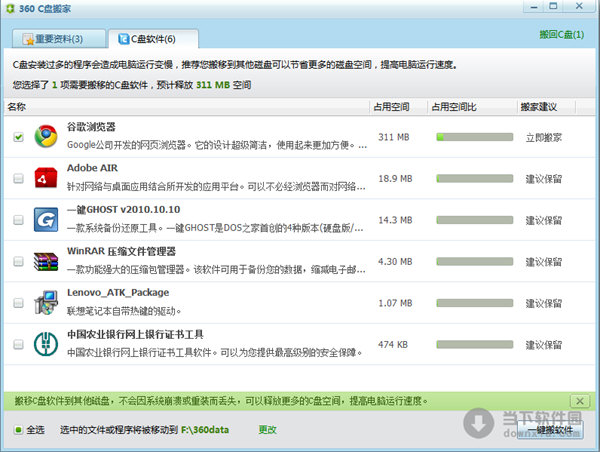
Task: Check the 中国农业银行网上银行证书工具 checkbox
Action: (18, 344)
